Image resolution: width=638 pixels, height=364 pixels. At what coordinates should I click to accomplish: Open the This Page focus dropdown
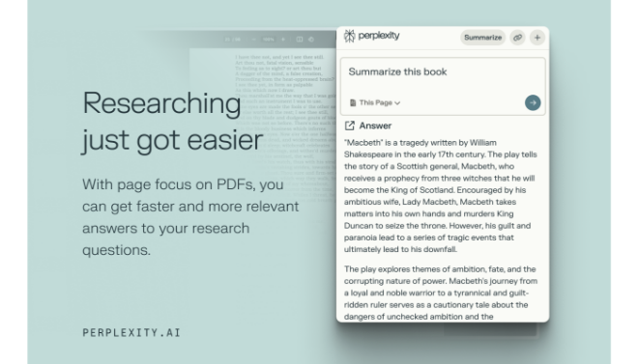(375, 102)
